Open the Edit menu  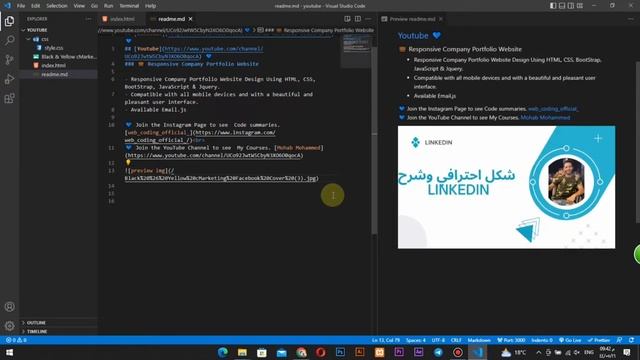36,6
